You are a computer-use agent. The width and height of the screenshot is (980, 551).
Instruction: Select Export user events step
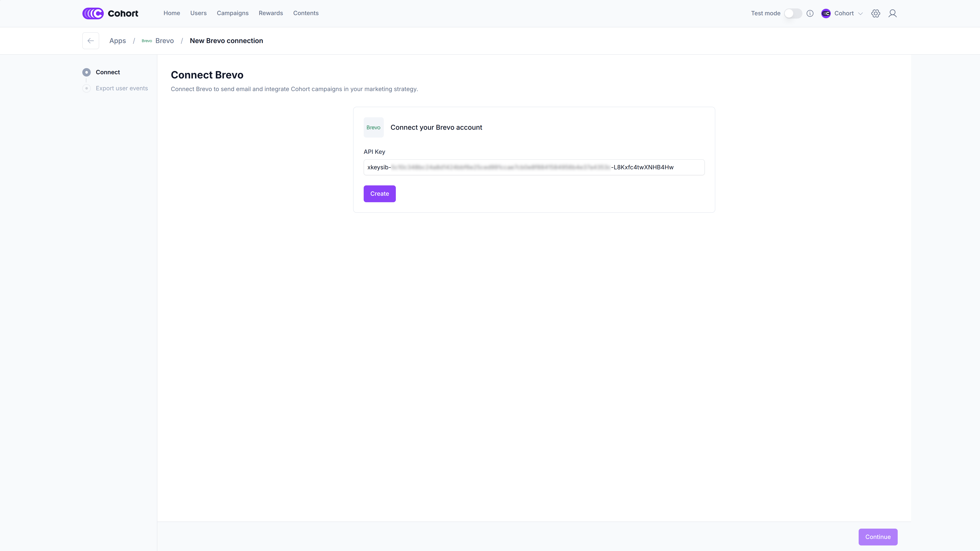coord(121,88)
